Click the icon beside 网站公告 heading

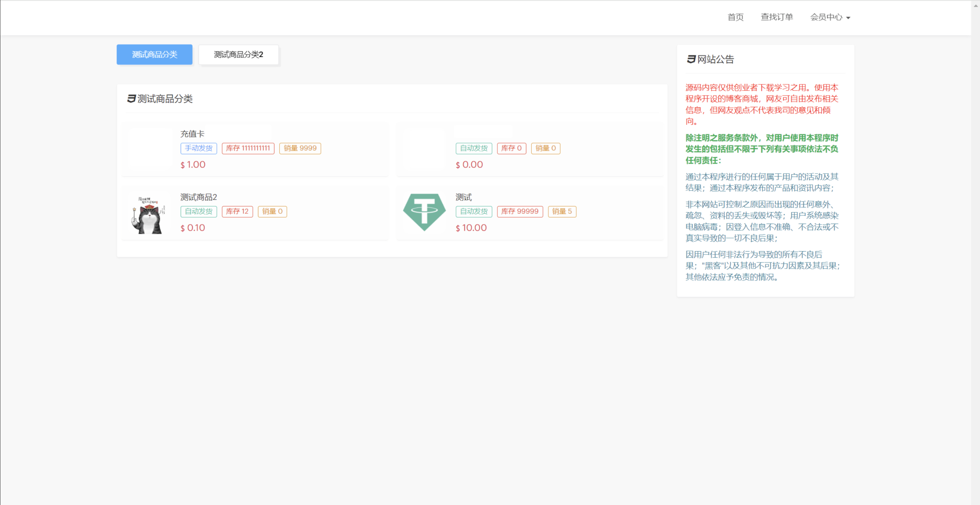point(691,59)
